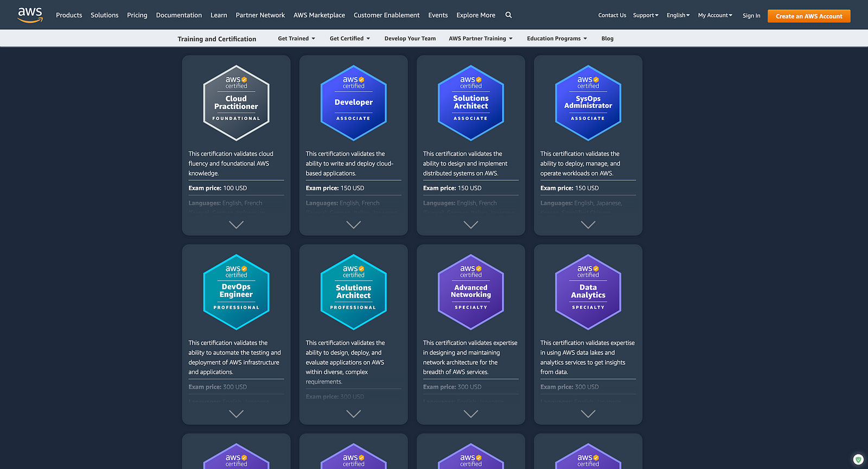
Task: Select the Advanced Networking Specialty badge
Action: pos(471,292)
